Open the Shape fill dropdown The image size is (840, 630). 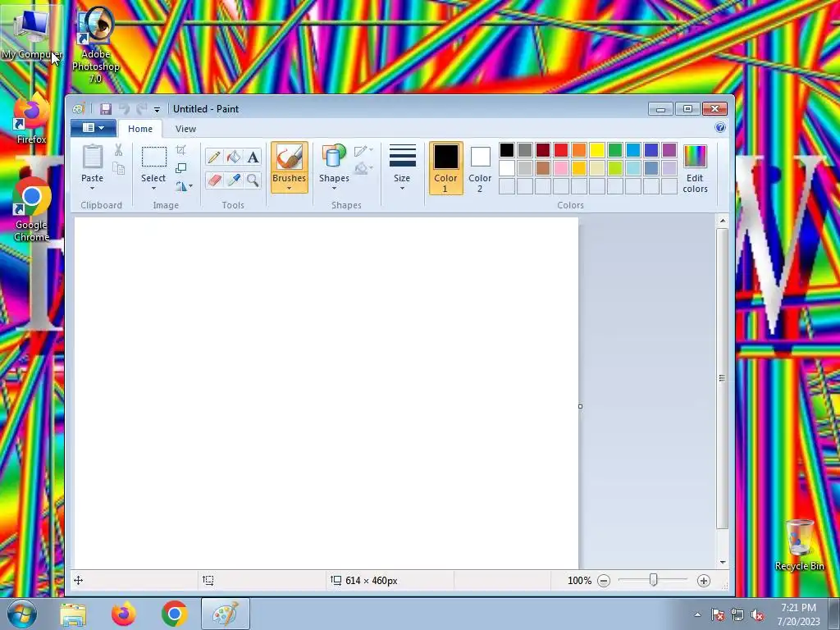363,168
